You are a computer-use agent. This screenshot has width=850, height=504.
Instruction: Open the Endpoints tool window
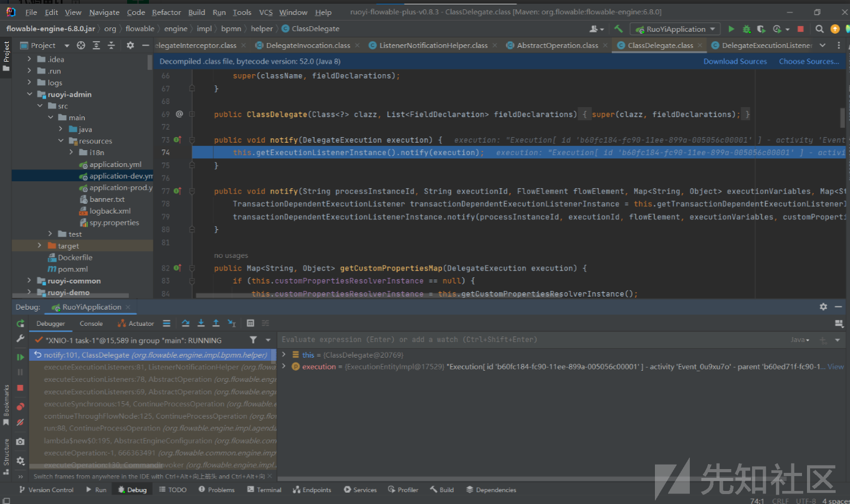pyautogui.click(x=312, y=490)
